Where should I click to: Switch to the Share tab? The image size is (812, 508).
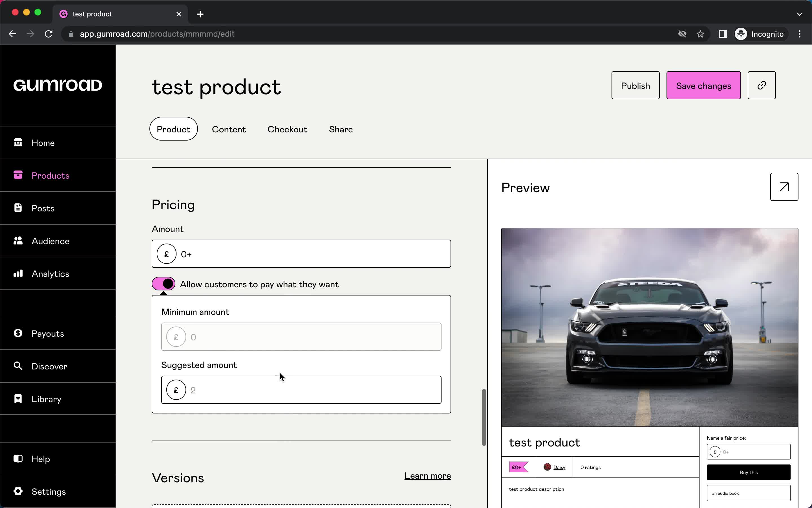[341, 129]
